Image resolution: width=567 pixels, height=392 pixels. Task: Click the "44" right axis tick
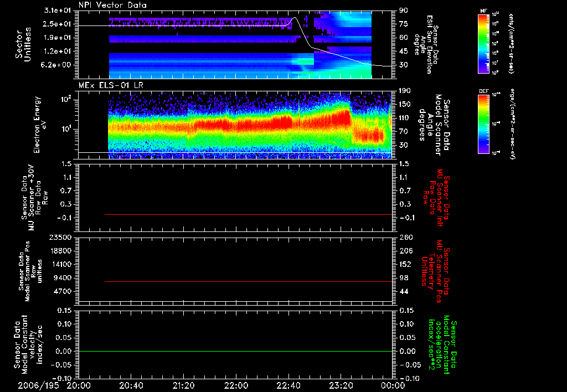tap(404, 291)
